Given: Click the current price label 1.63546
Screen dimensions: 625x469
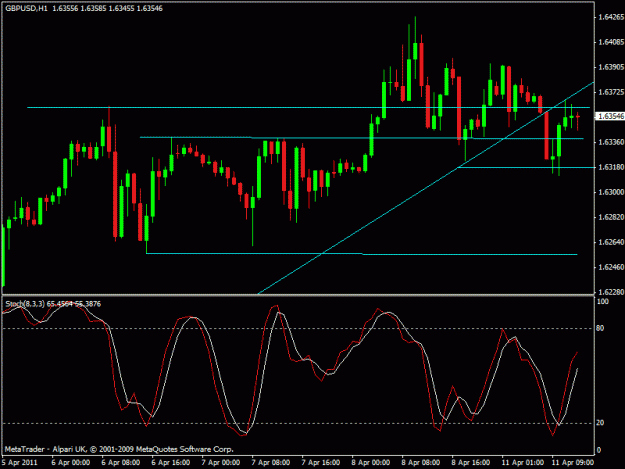Looking at the screenshot, I should click(x=611, y=116).
